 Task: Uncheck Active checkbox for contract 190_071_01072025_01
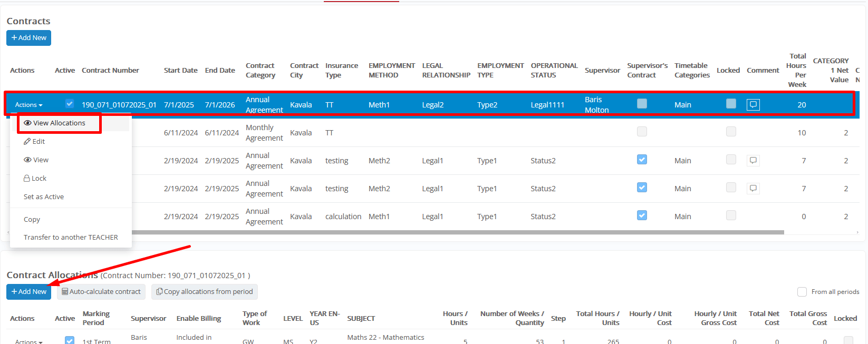[70, 104]
